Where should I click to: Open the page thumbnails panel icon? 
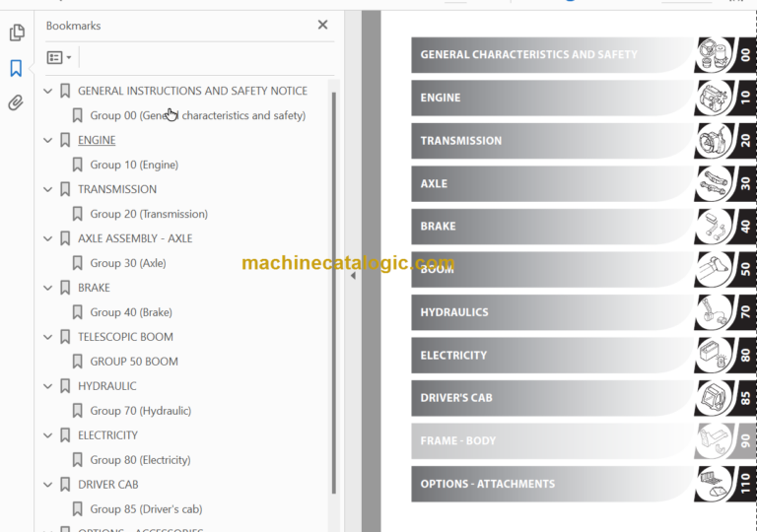(17, 33)
